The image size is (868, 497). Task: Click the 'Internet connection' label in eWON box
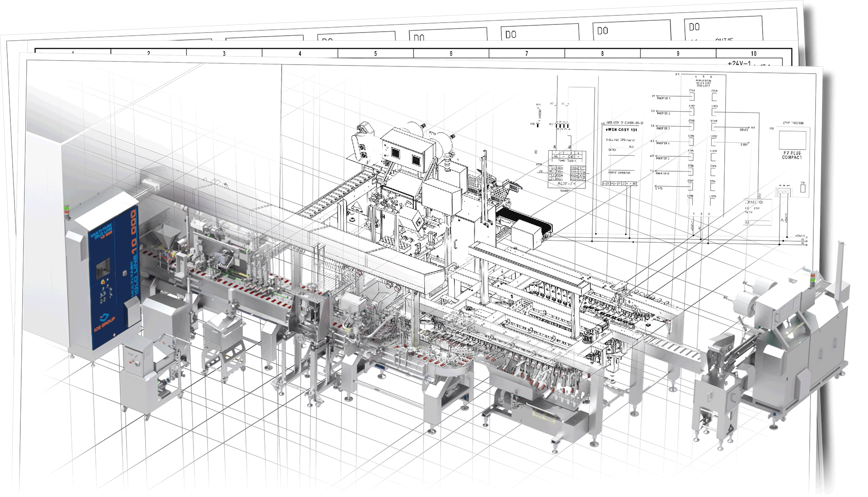(619, 173)
